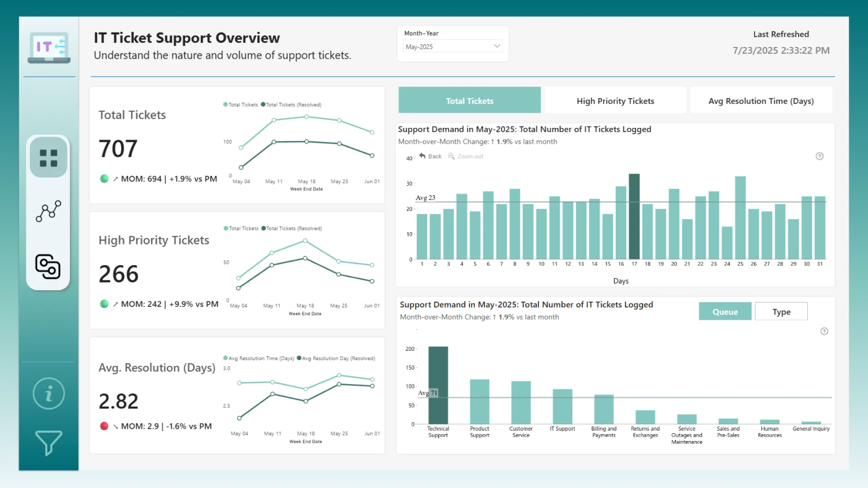Click 'MOM: 242 | +9.9% vs PM' text
Viewport: 868px width, 488px height.
tap(170, 304)
